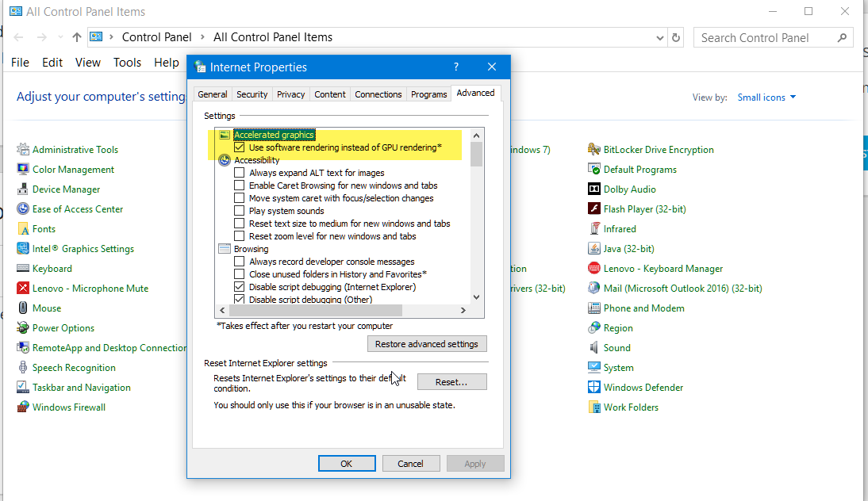Screen dimensions: 868x501
Task: Click the settings list scroll down arrow
Action: (x=476, y=297)
